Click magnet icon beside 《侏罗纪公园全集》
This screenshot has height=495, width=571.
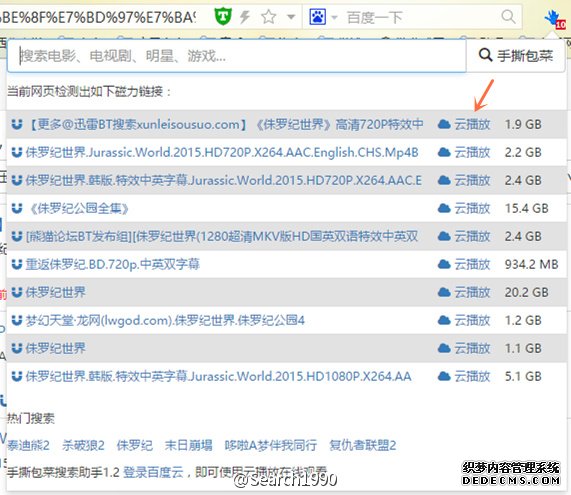click(17, 208)
